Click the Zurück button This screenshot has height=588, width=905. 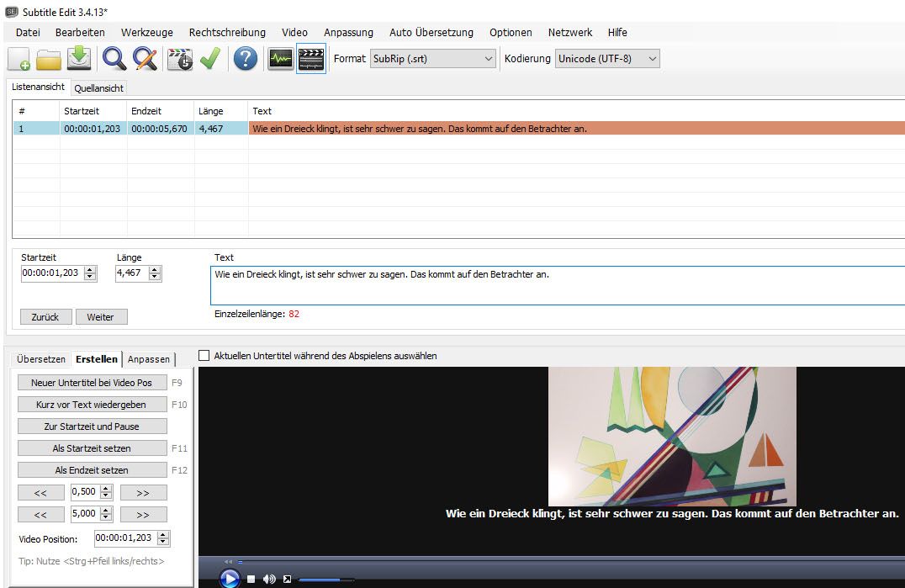click(45, 317)
